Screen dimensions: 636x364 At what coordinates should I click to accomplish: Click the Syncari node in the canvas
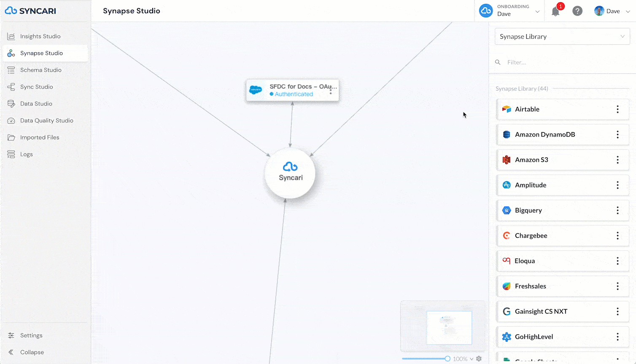point(290,173)
